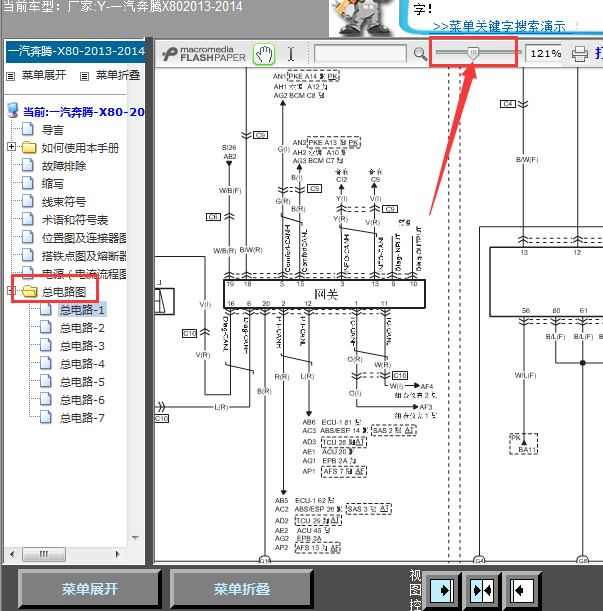Click the 菜单折叠 link at top of sidebar
This screenshot has height=611, width=603.
click(x=118, y=75)
